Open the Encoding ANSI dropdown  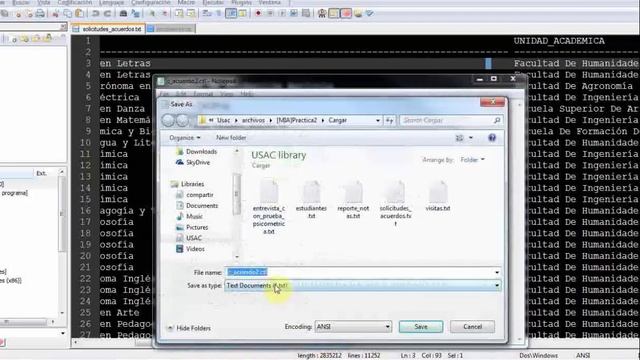353,327
